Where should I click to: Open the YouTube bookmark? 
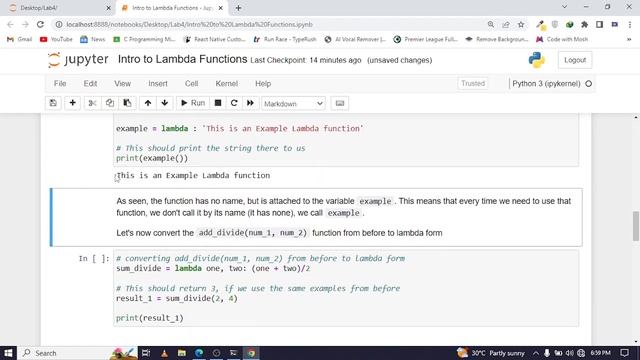coord(56,39)
